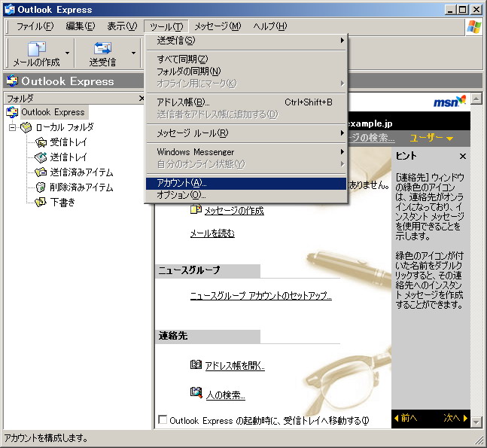The width and height of the screenshot is (487, 448).
Task: Collapse the ローカル フォルダ tree node
Action: pos(13,127)
